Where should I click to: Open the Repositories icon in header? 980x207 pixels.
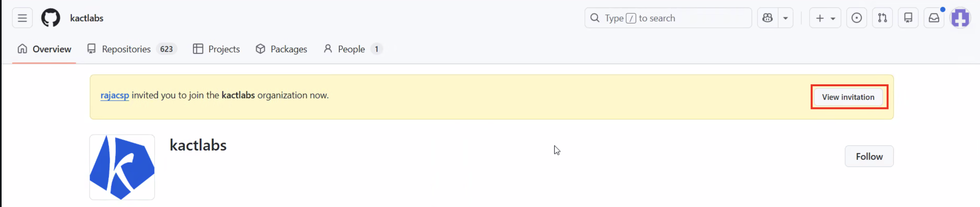[908, 18]
